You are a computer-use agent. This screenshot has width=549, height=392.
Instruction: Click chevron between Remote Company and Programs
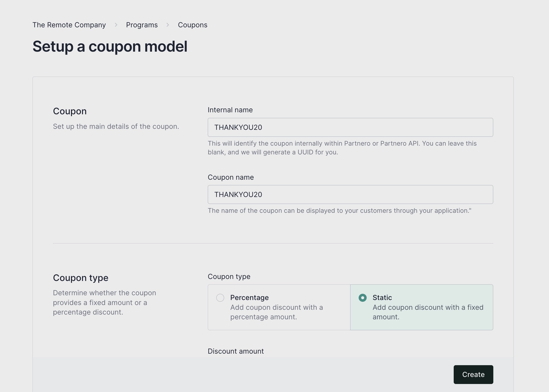coord(116,25)
